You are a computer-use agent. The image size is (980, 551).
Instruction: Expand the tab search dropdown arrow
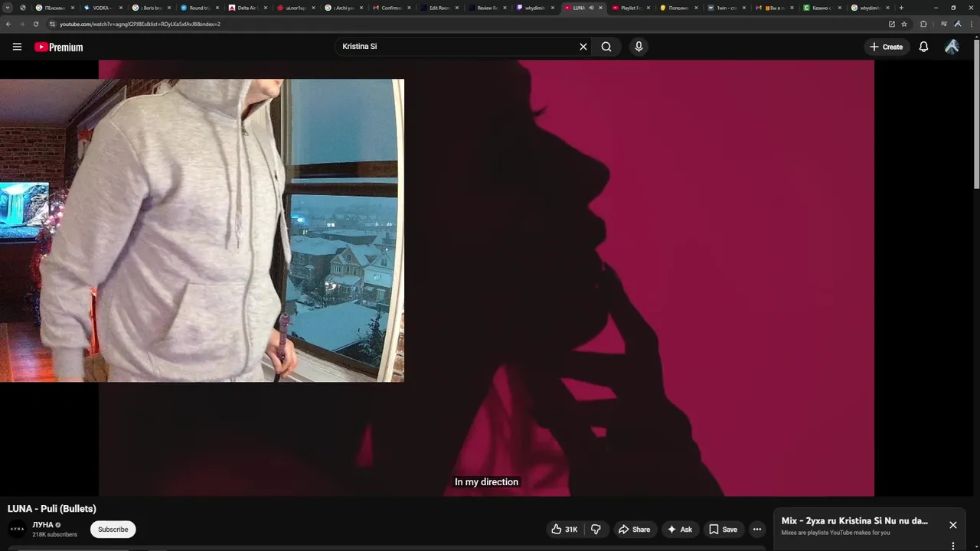[8, 8]
